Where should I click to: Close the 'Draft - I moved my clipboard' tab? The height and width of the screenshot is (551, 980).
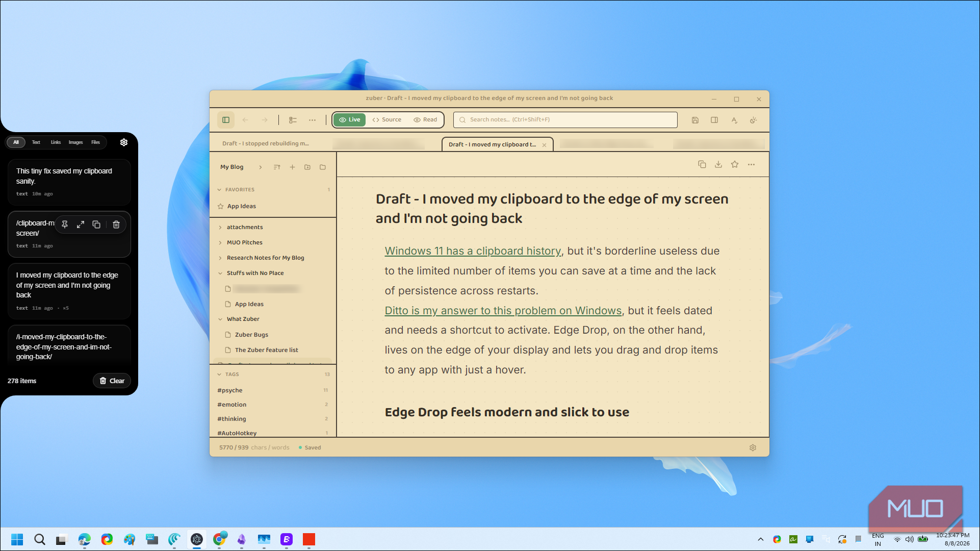[x=545, y=145]
